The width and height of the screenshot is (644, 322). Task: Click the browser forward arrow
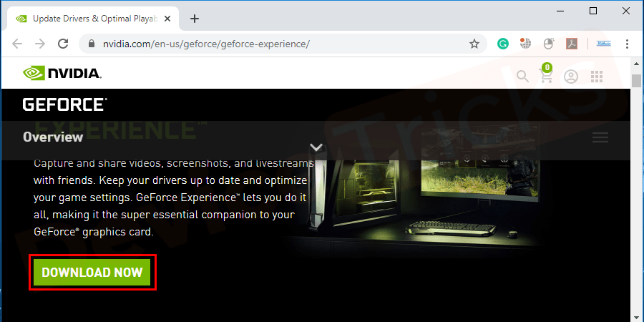pyautogui.click(x=40, y=44)
